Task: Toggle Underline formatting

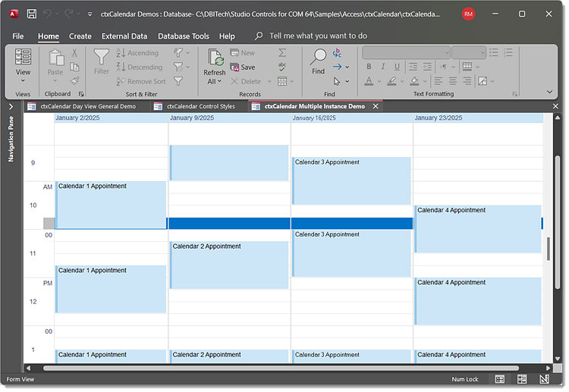Action: pos(397,67)
